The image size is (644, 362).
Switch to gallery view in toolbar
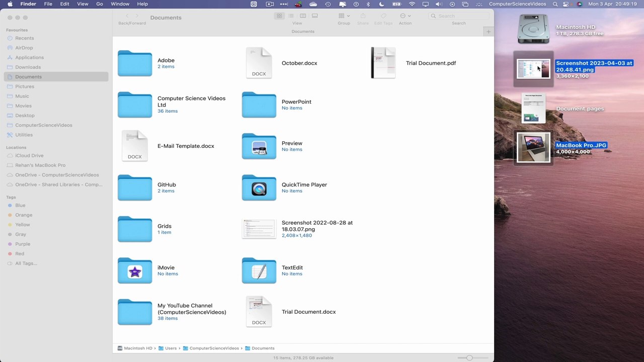pyautogui.click(x=315, y=16)
